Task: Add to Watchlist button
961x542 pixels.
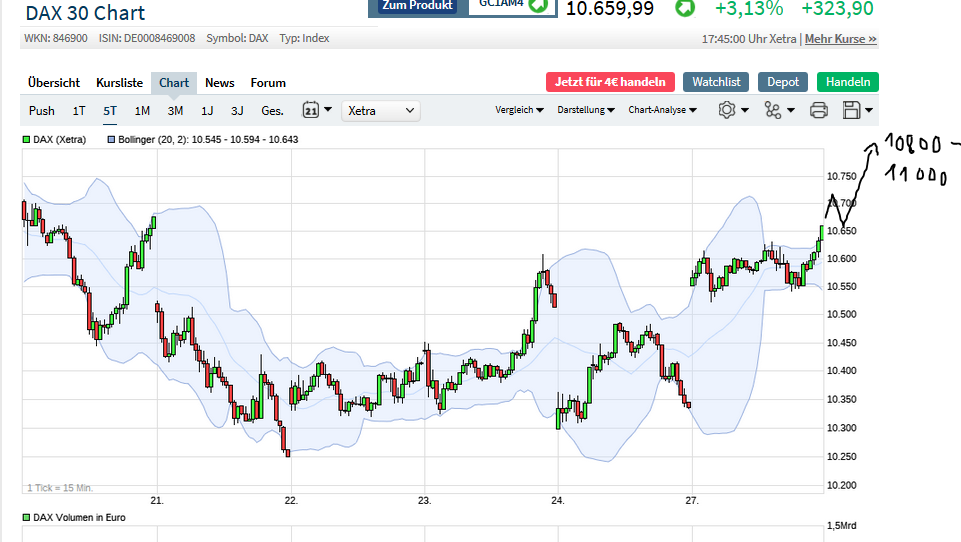Action: [716, 82]
